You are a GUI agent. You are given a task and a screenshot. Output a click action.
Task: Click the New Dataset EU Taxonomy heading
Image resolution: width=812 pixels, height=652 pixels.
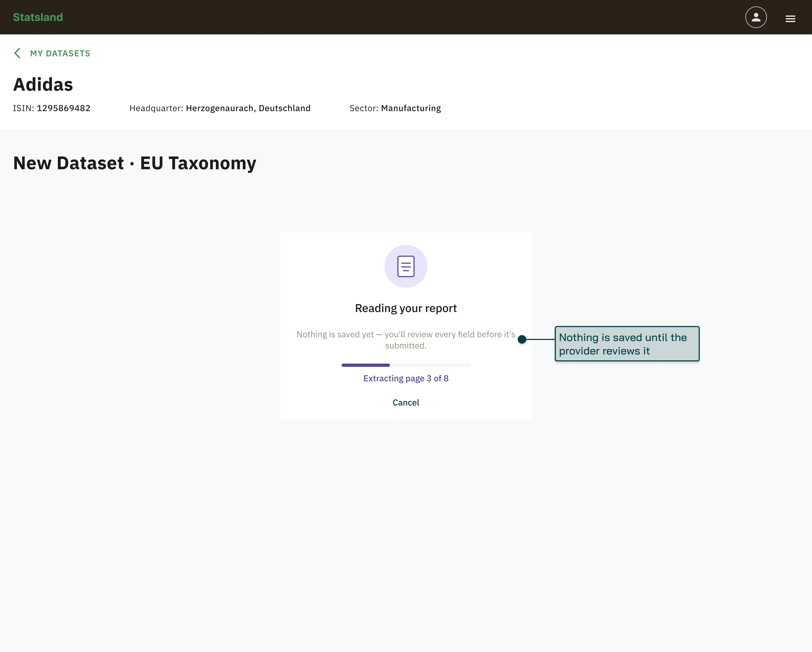click(135, 163)
